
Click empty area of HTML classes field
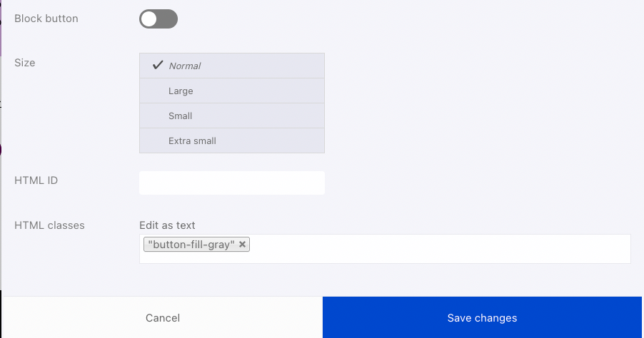click(x=440, y=249)
